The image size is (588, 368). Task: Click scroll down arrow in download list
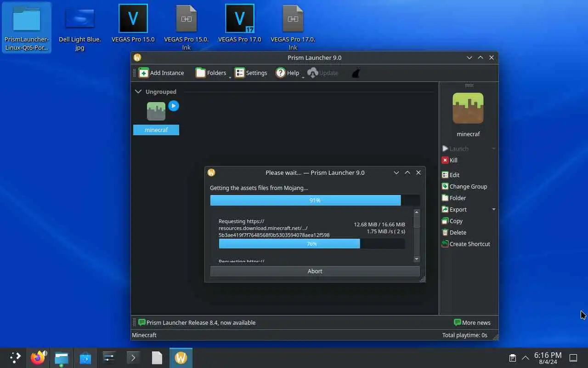(x=417, y=259)
